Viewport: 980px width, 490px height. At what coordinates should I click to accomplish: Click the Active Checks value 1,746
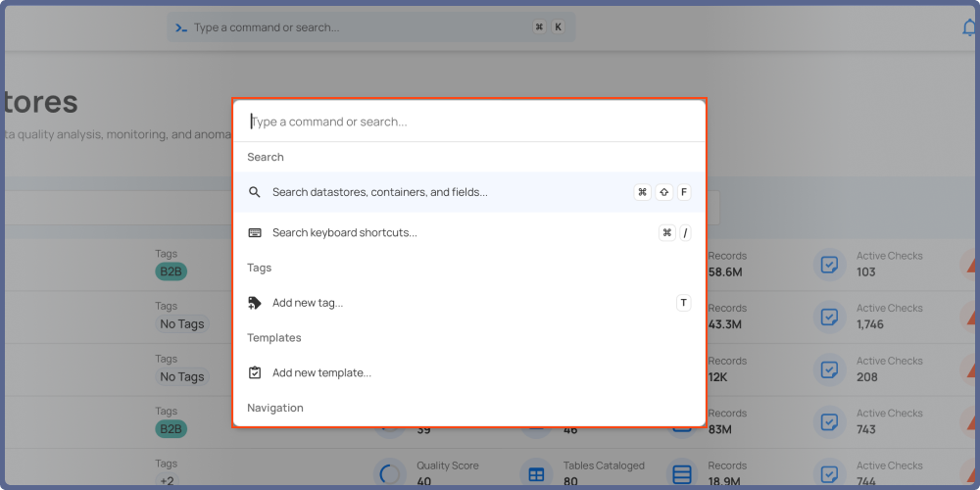click(870, 324)
